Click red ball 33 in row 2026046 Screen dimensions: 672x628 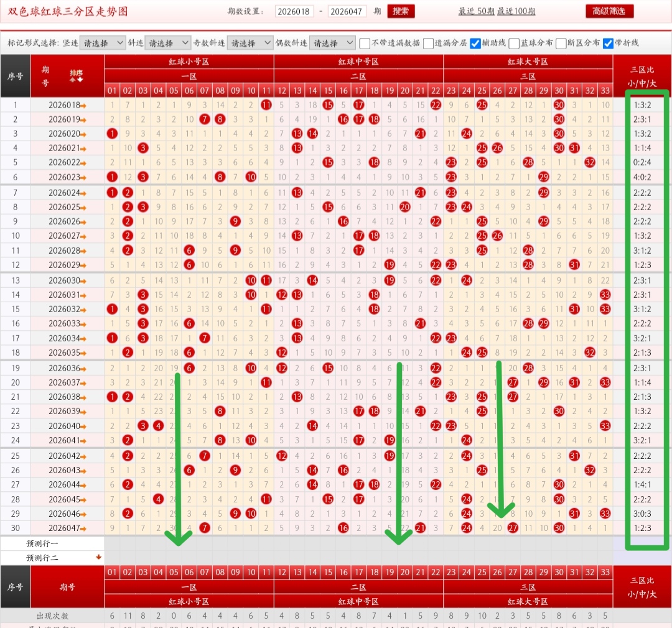[x=605, y=514]
